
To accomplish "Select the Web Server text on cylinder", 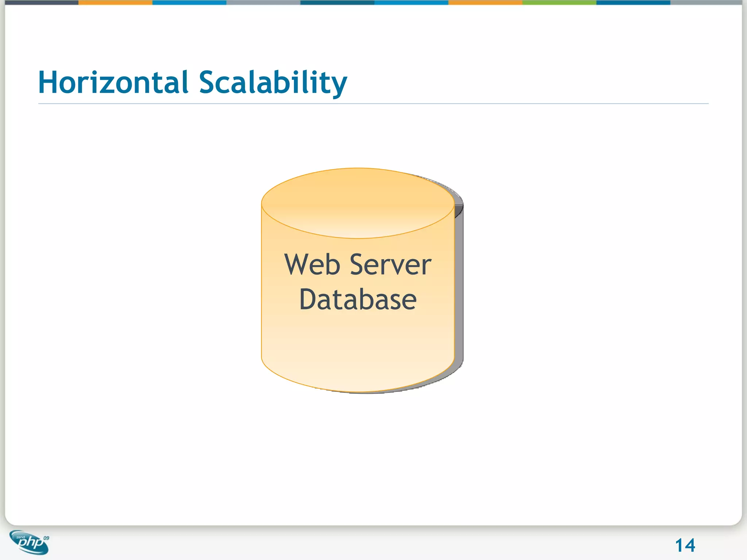I will click(358, 264).
